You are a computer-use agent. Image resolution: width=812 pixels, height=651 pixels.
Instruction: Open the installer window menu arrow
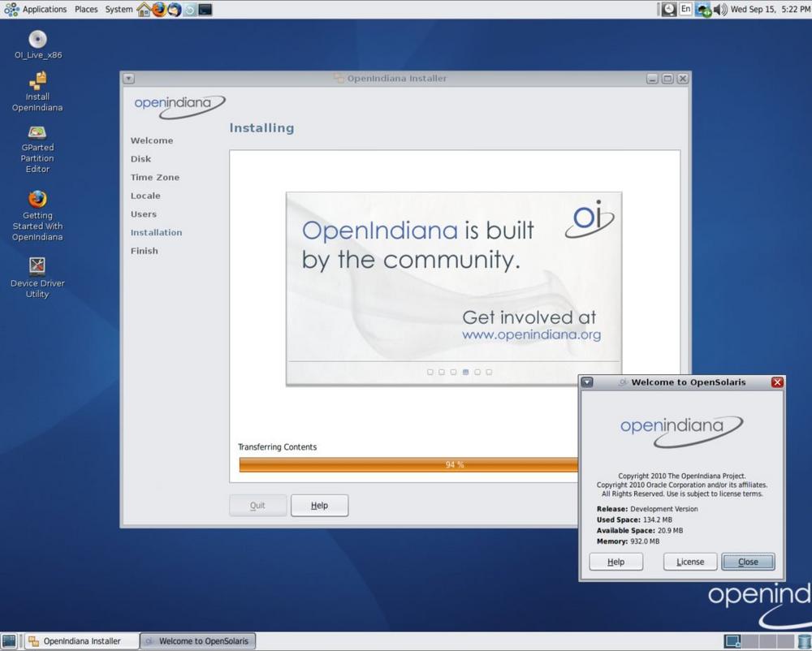(129, 79)
